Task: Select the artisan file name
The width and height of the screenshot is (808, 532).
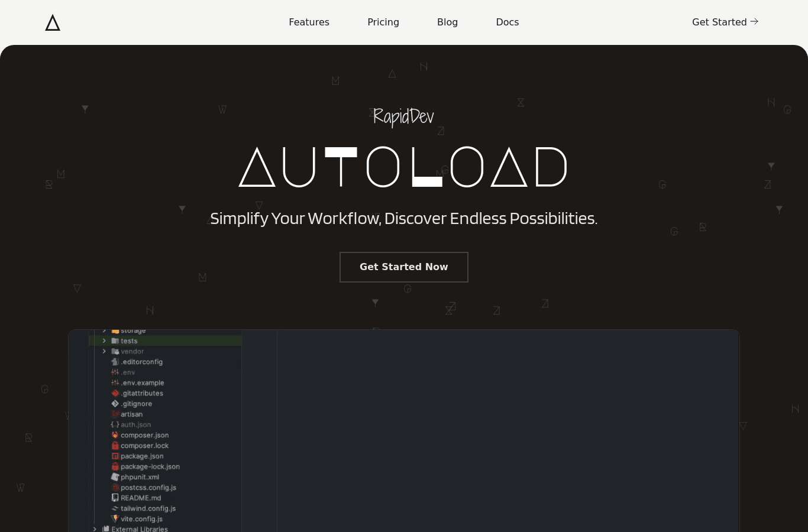Action: [x=131, y=414]
